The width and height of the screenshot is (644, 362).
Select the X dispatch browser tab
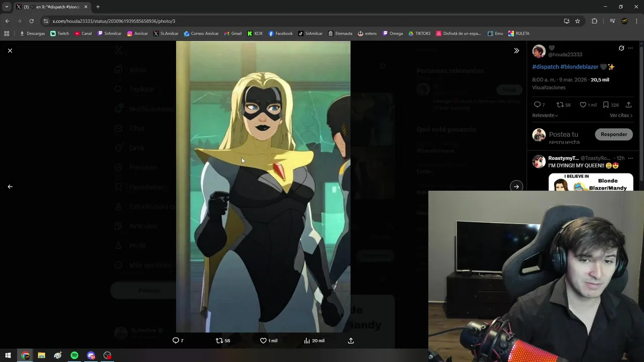click(x=52, y=7)
